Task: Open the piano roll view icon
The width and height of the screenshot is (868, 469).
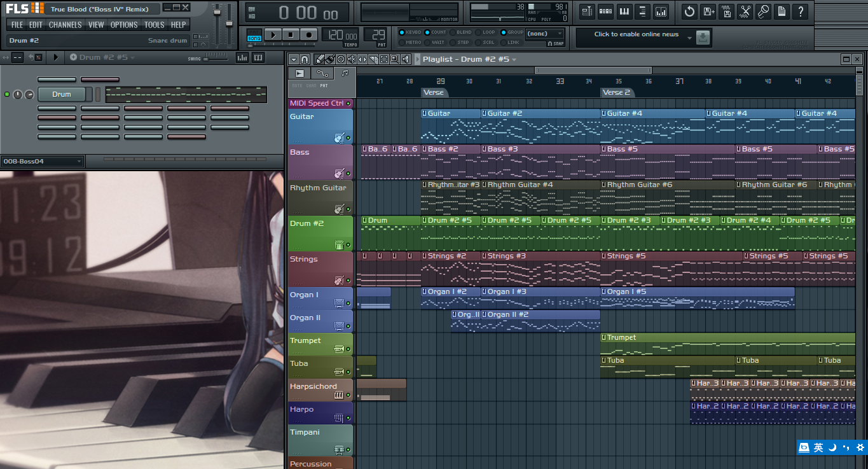Action: 624,11
